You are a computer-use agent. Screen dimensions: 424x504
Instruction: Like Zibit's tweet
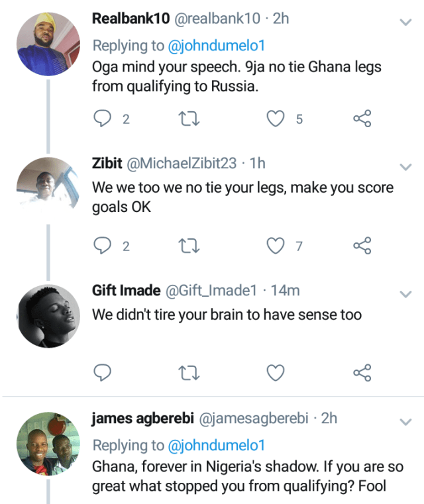[275, 246]
